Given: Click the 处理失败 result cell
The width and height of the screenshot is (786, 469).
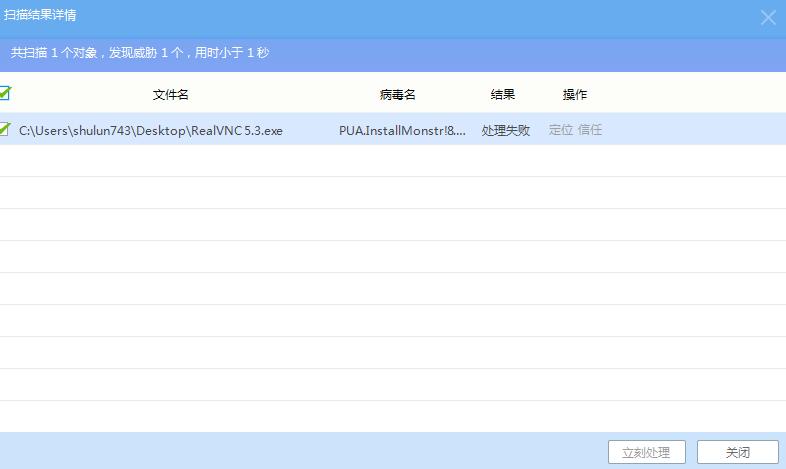Looking at the screenshot, I should [x=505, y=130].
